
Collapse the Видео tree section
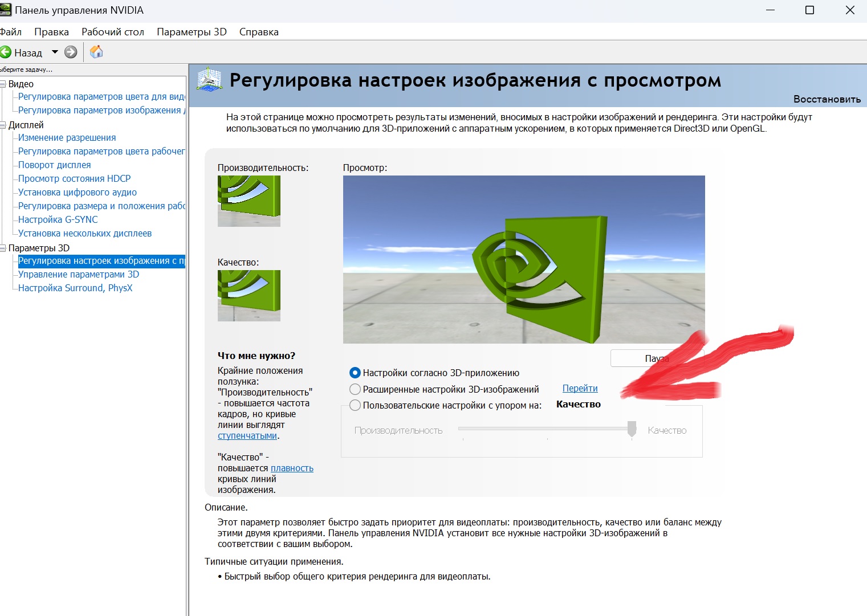point(3,84)
